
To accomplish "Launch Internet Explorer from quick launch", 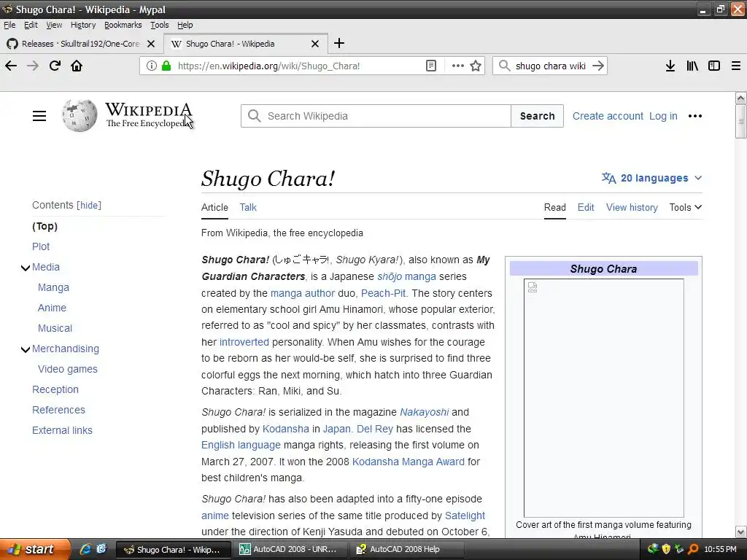I will 85,549.
